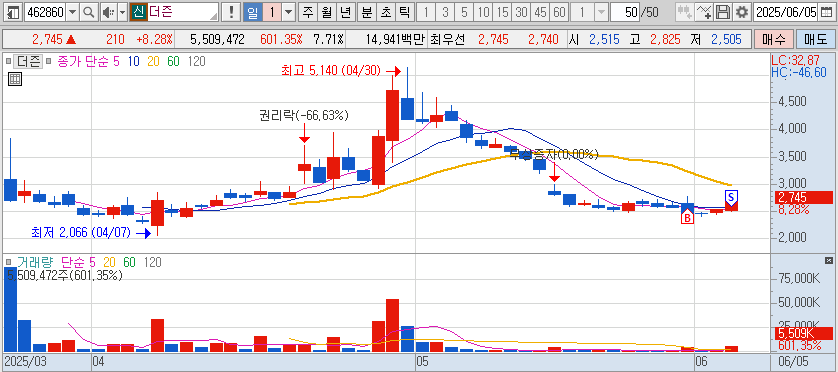Click the stock code field showing 462860
Image resolution: width=838 pixels, height=372 pixels.
[45, 12]
